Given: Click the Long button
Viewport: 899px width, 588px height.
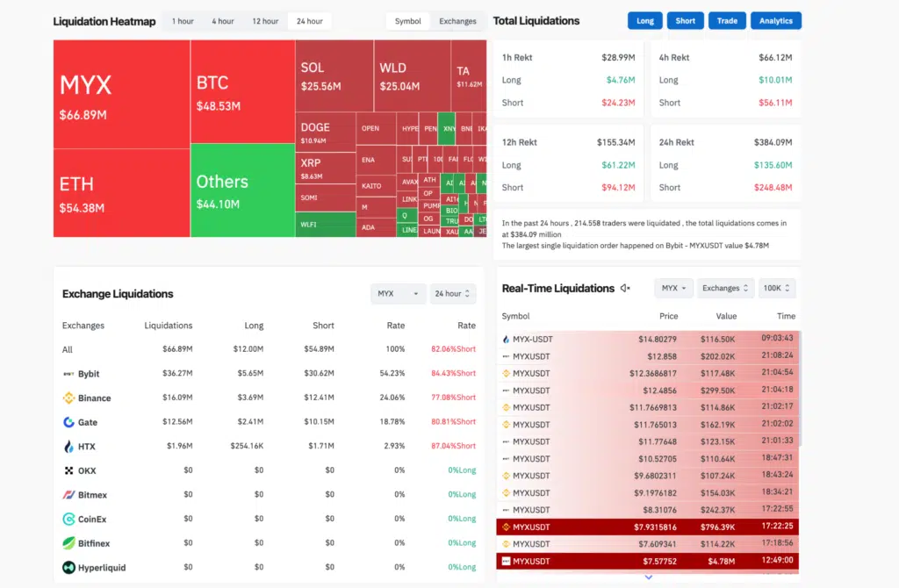Looking at the screenshot, I should click(645, 21).
